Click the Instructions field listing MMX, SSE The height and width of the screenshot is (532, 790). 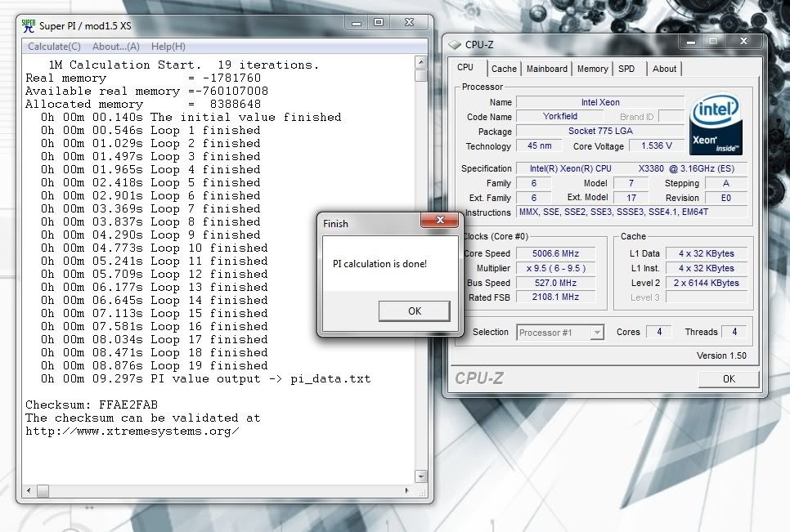[632, 212]
